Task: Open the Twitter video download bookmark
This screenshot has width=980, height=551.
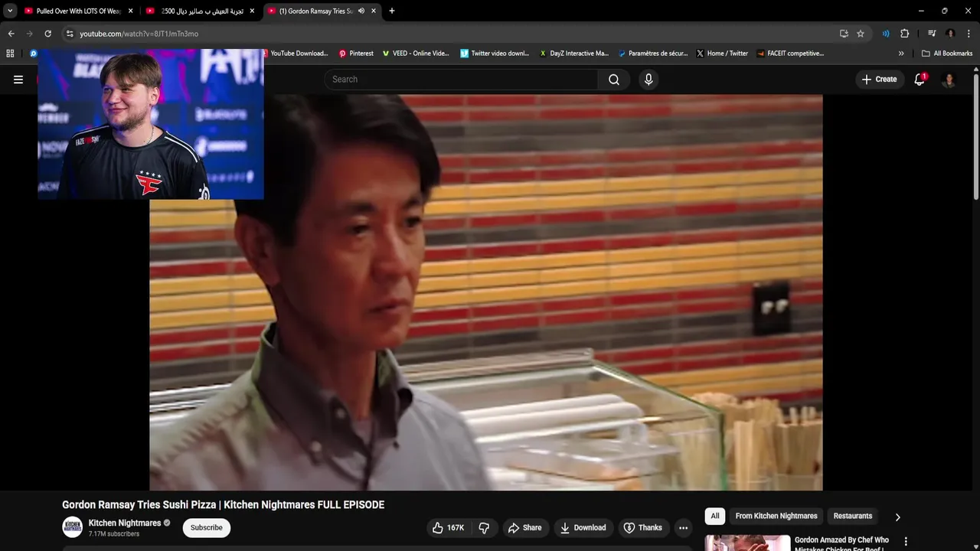Action: [495, 54]
